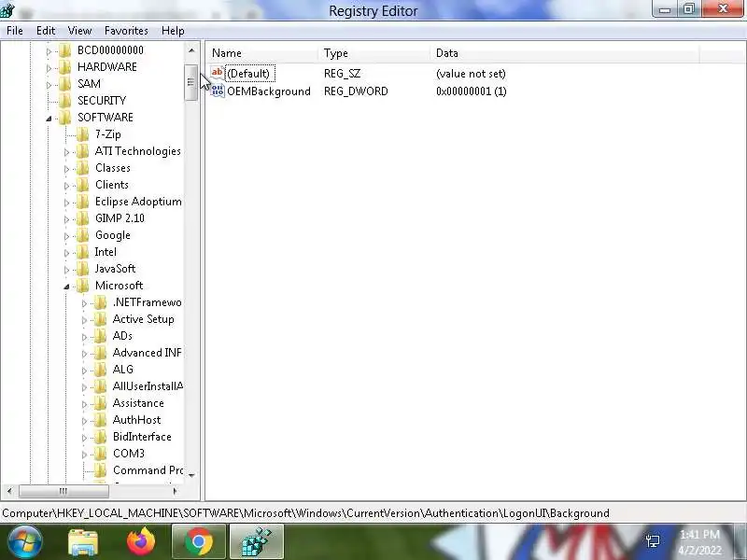The height and width of the screenshot is (560, 747).
Task: Open the Windows Start menu
Action: 25,541
